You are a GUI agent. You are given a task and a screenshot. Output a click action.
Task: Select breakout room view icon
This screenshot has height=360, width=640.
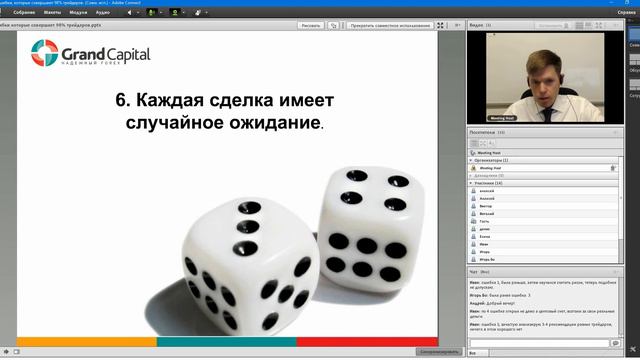[483, 143]
